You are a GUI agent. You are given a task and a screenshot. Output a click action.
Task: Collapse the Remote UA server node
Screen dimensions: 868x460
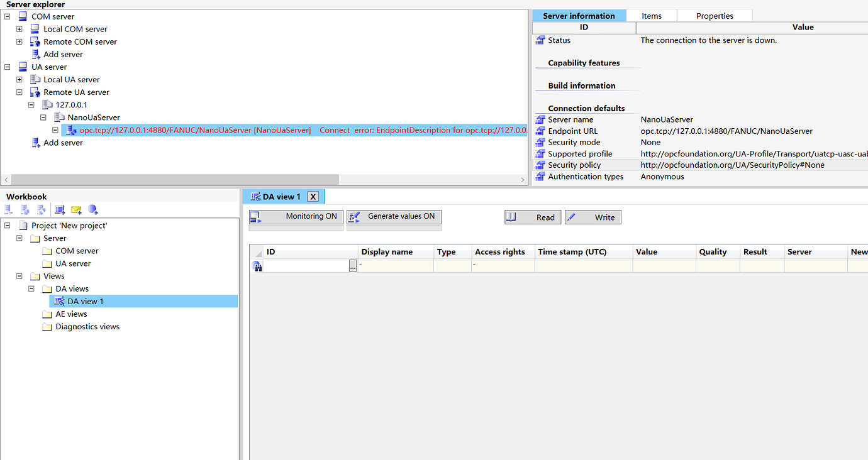[x=19, y=92]
